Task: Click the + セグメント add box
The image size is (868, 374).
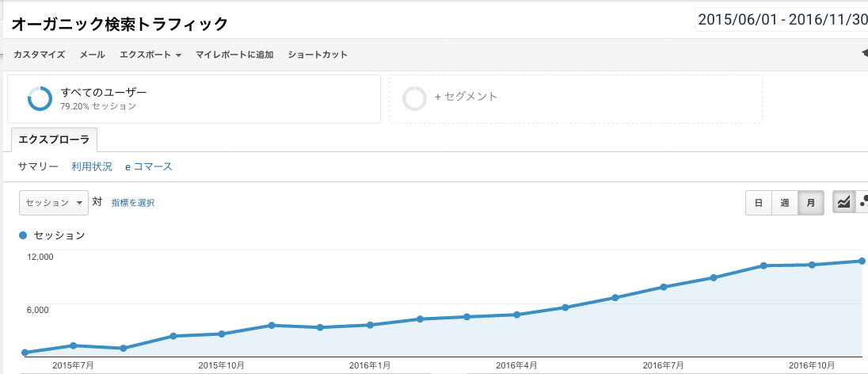Action: coord(576,98)
